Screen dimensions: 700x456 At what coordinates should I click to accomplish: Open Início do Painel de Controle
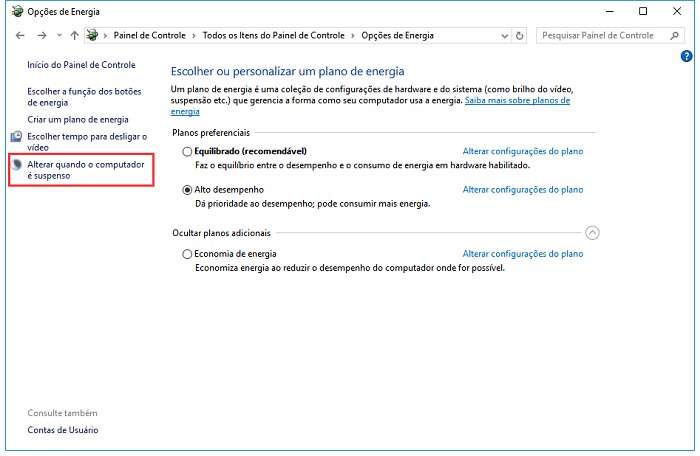tap(81, 65)
